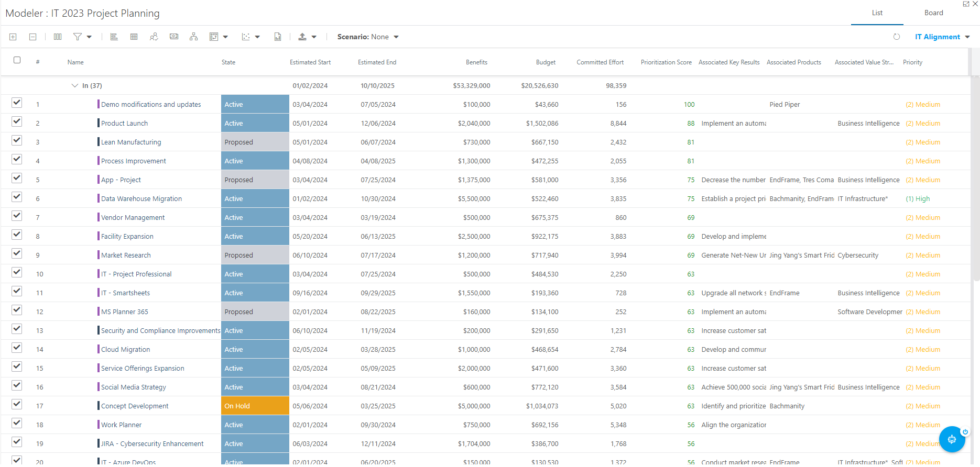Open the resource assignment people icon
The height and width of the screenshot is (467, 980).
pyautogui.click(x=154, y=37)
